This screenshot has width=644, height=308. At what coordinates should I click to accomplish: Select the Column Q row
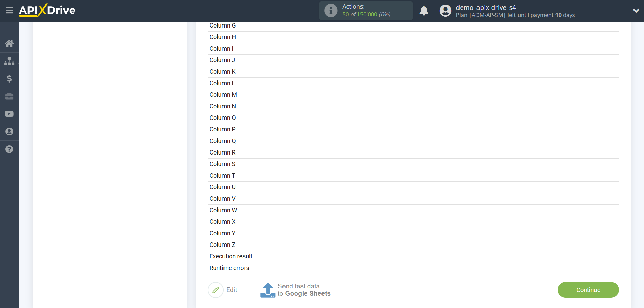coord(413,141)
